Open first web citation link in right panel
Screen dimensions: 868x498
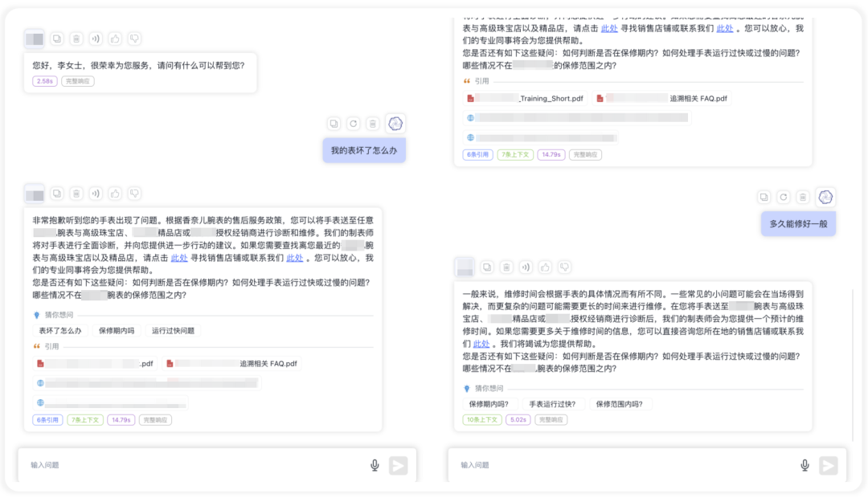tap(577, 118)
